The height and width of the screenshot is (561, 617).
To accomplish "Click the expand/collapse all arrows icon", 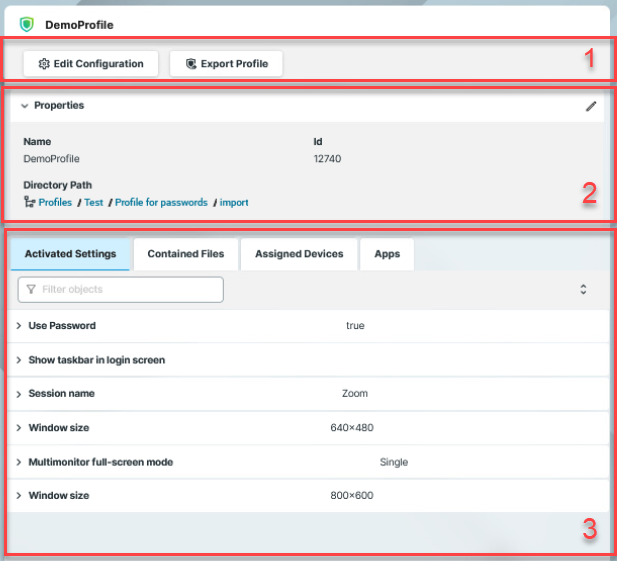I will point(583,290).
